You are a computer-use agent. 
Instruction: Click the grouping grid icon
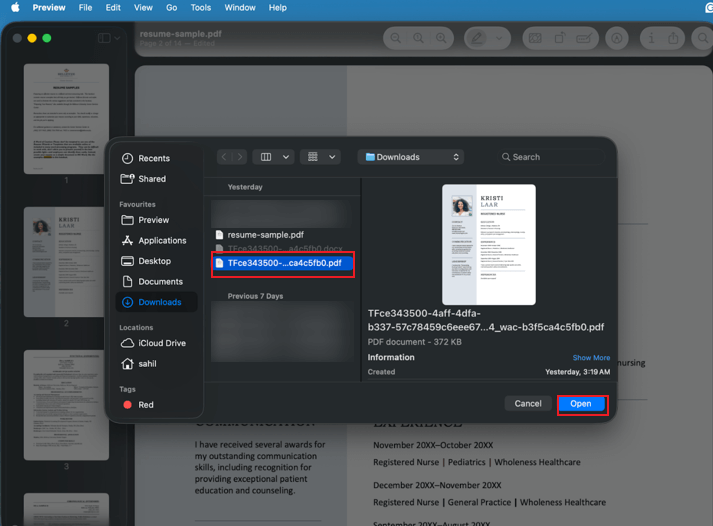313,157
